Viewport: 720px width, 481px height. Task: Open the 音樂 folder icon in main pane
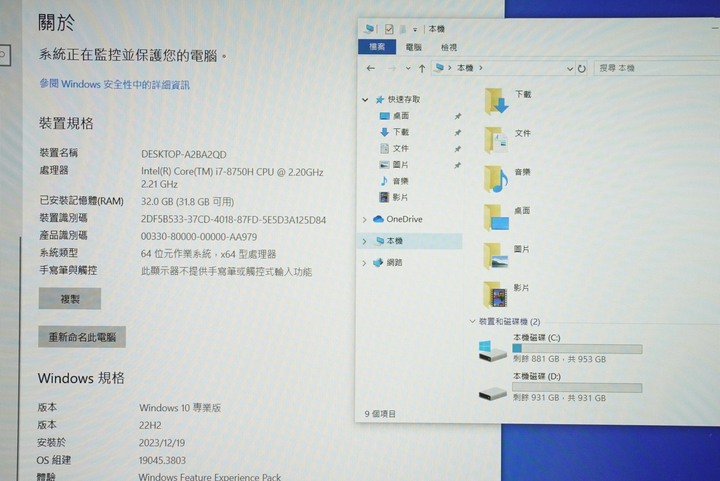[x=496, y=179]
